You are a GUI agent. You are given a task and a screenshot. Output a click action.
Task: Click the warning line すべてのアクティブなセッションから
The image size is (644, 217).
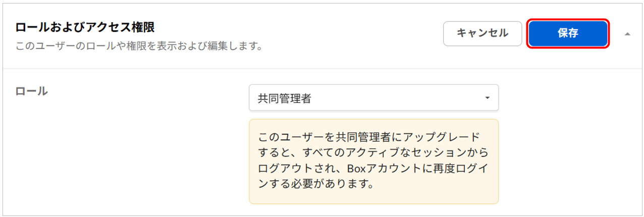tap(373, 153)
